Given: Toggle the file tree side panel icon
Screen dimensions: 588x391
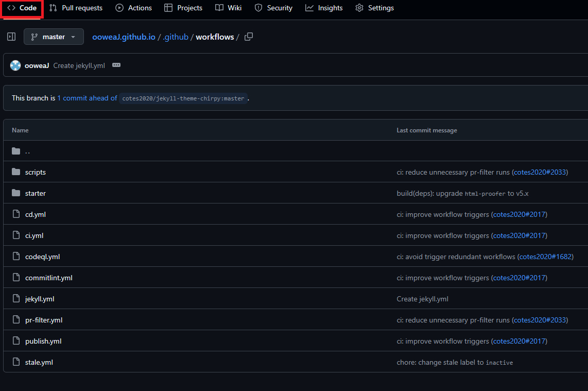Looking at the screenshot, I should [11, 37].
